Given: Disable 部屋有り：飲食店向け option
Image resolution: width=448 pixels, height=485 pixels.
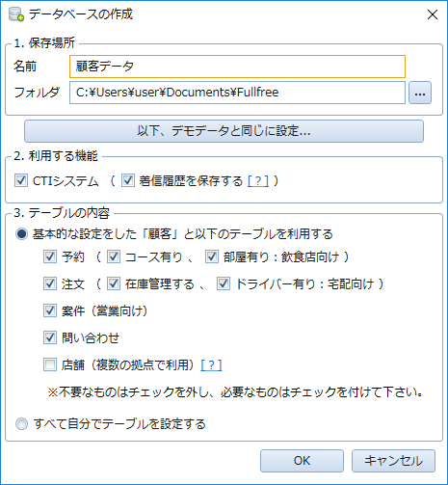Looking at the screenshot, I should [212, 256].
